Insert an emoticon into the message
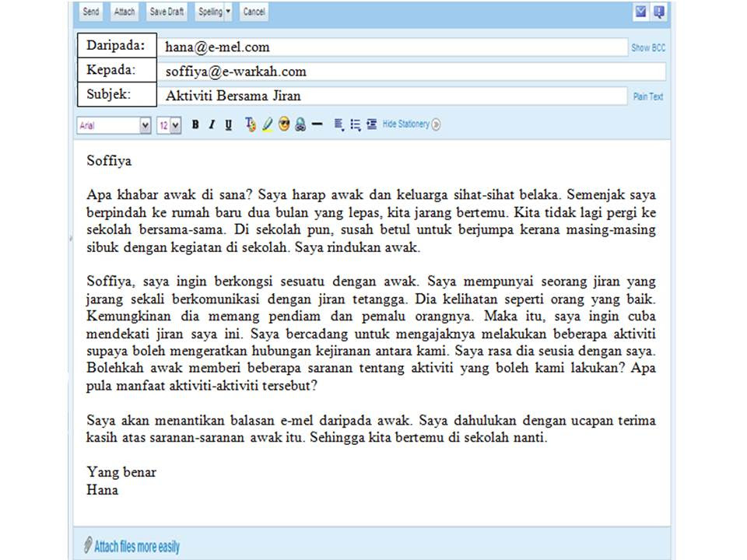Image resolution: width=747 pixels, height=560 pixels. click(284, 124)
